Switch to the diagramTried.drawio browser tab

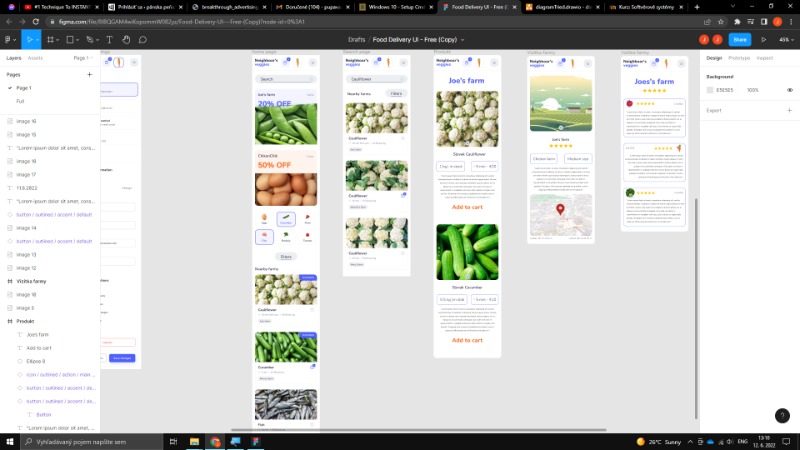pos(562,7)
